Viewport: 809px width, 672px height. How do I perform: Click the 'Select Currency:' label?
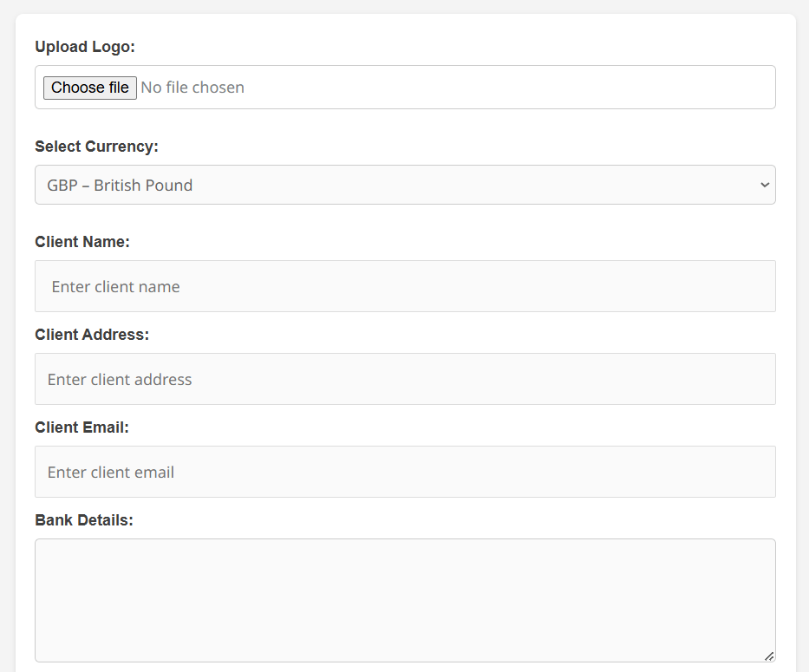pyautogui.click(x=96, y=147)
